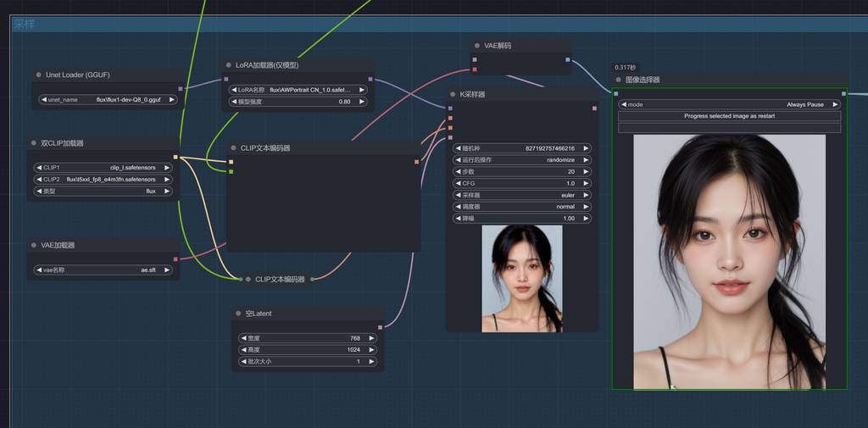Open the mode Always Pause selector

(x=729, y=105)
